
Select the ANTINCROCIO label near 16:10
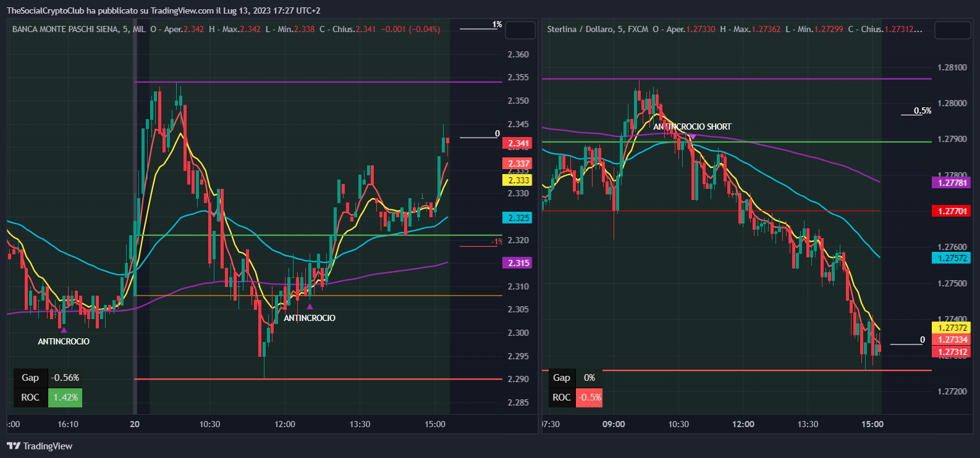pos(64,341)
